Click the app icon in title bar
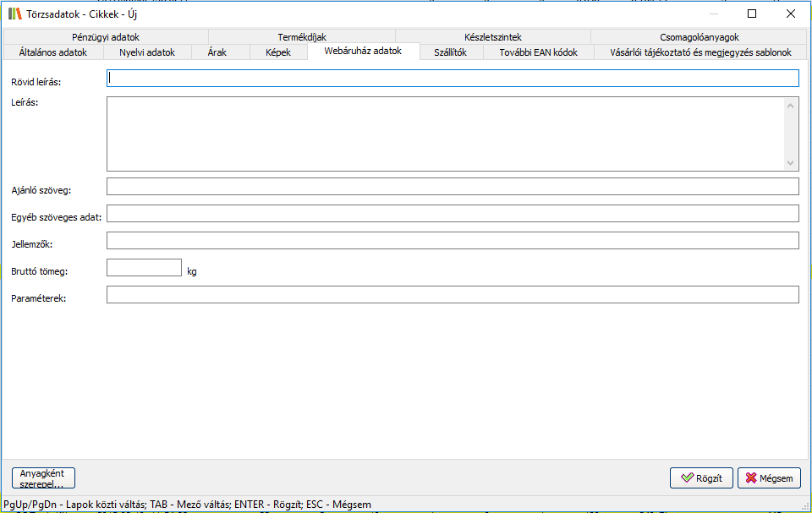Screen dimensions: 812x513 [14, 14]
